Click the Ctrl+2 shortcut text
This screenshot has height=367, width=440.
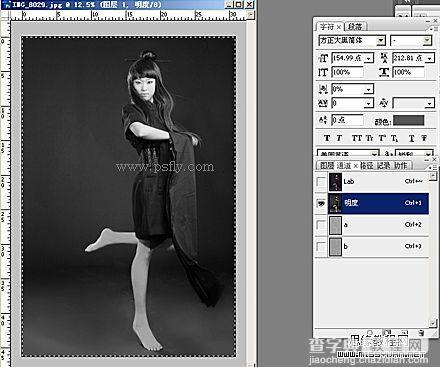[x=413, y=225]
